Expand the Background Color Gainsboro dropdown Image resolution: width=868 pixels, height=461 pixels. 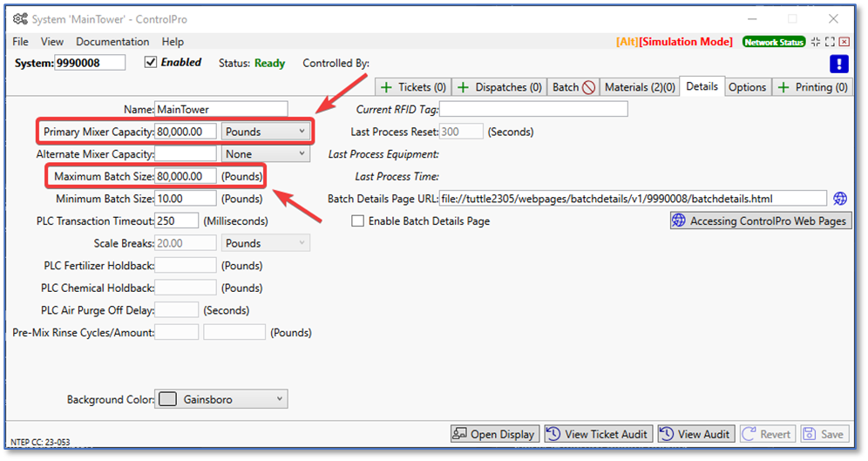tap(279, 399)
